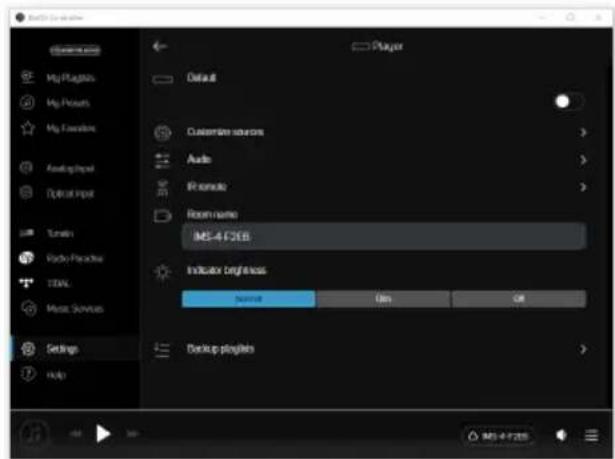Open the IR remote settings row
The height and width of the screenshot is (459, 615).
click(370, 187)
